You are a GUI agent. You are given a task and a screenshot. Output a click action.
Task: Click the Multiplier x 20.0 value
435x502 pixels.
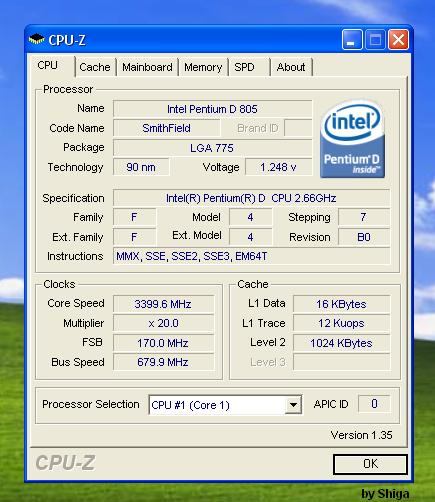coord(163,323)
